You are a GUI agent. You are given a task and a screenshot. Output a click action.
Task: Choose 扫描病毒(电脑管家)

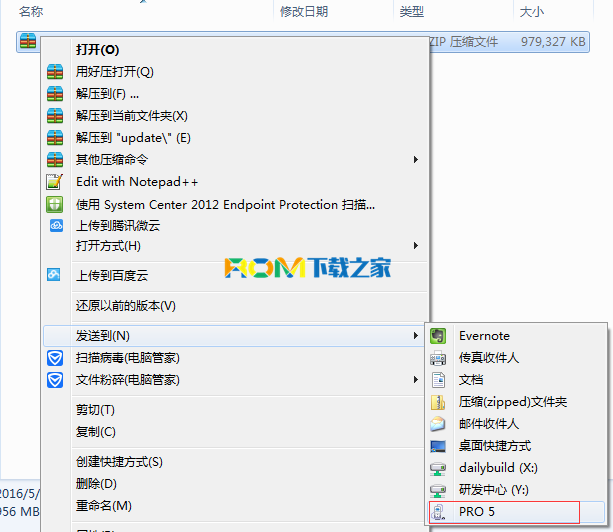[x=128, y=358]
